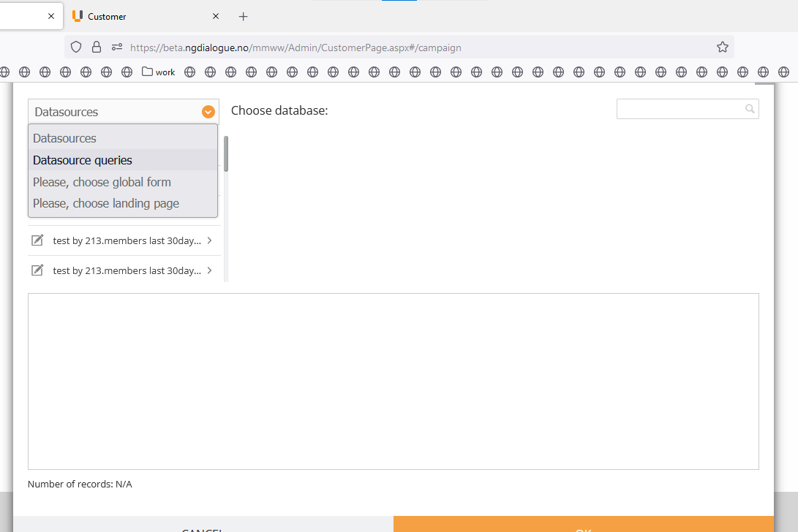Click the datasource list scrollbar
Viewport: 798px width, 532px height.
pyautogui.click(x=226, y=153)
